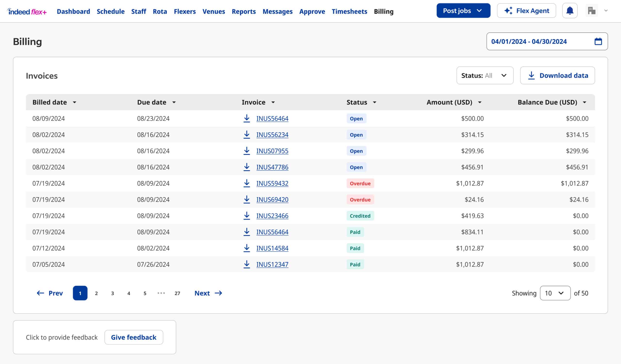
Task: Click the calendar icon in date range field
Action: (x=598, y=41)
